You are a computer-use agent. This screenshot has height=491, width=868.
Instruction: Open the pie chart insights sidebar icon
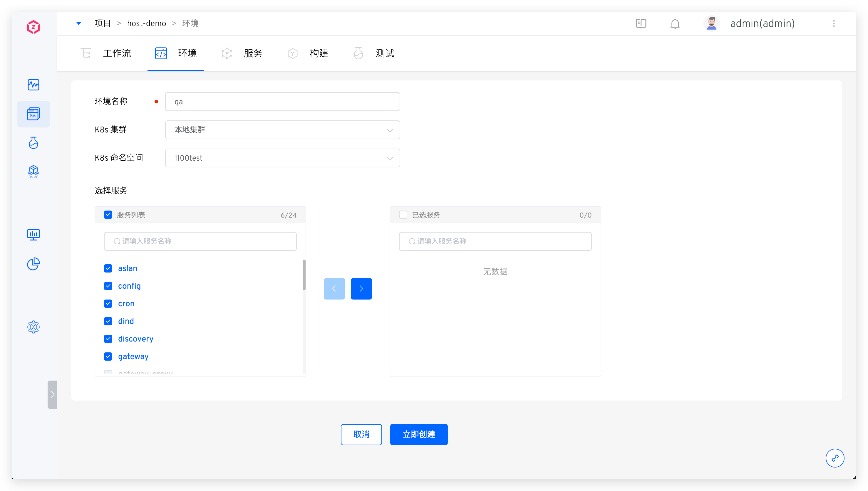click(x=33, y=264)
